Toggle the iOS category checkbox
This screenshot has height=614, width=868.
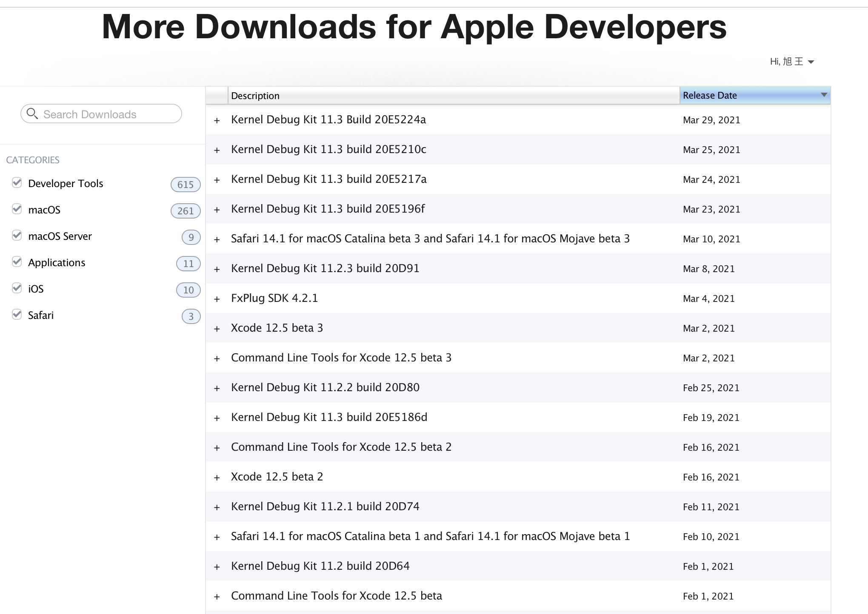[x=17, y=288]
